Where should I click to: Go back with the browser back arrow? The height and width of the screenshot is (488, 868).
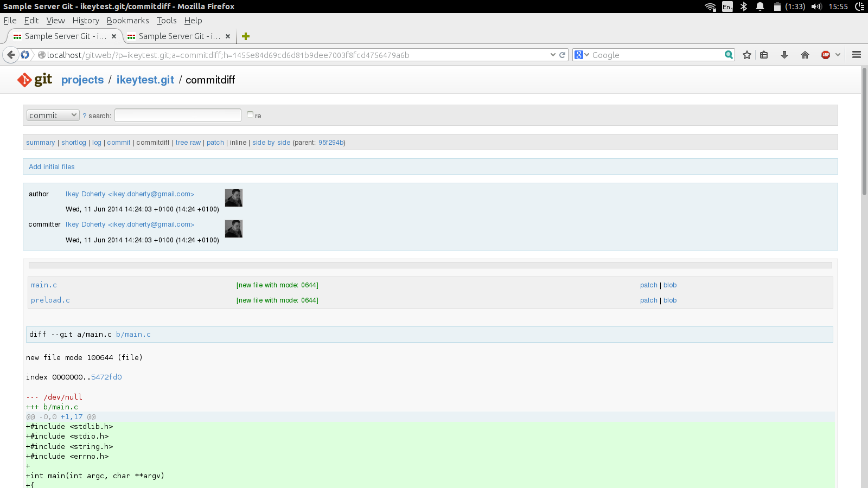11,55
